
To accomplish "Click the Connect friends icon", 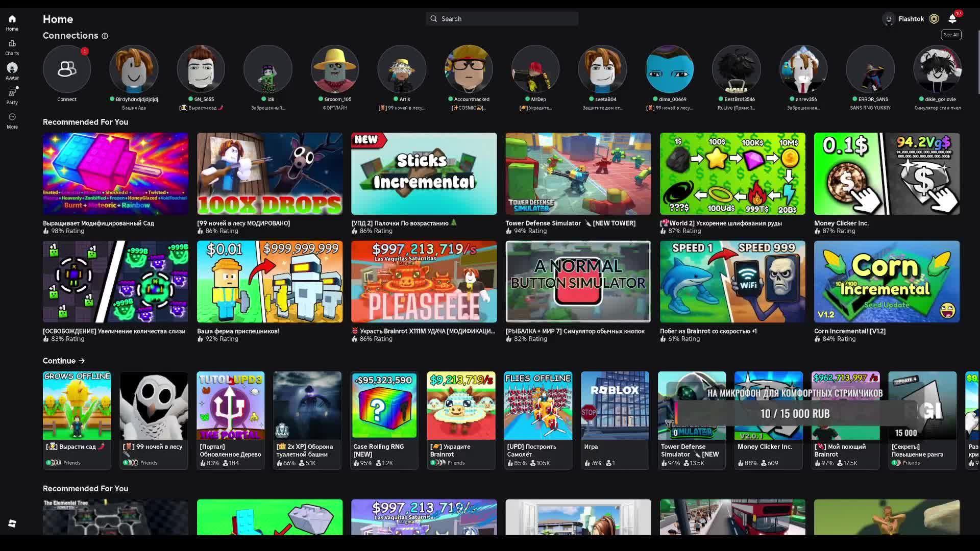I will click(67, 69).
